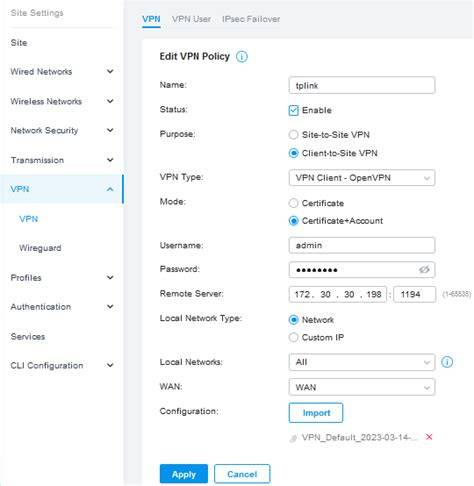Select Custom IP local network type
The image size is (474, 486).
point(293,337)
